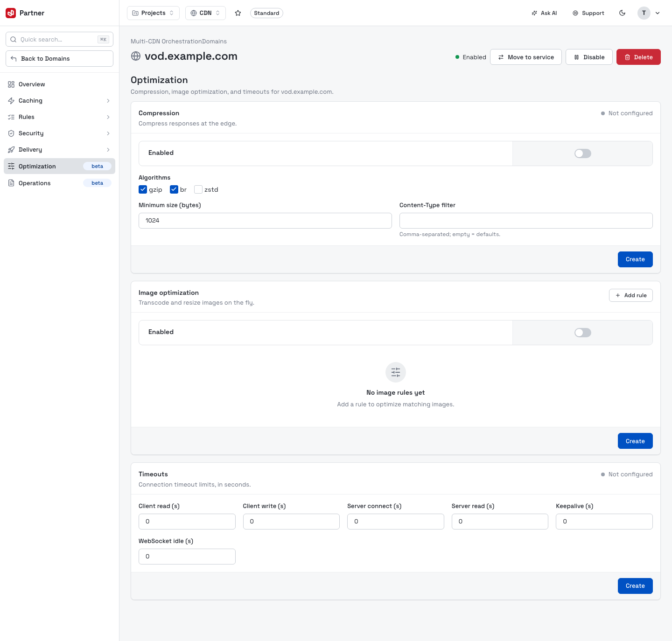Click the red Delete button
This screenshot has width=672, height=641.
pyautogui.click(x=638, y=57)
